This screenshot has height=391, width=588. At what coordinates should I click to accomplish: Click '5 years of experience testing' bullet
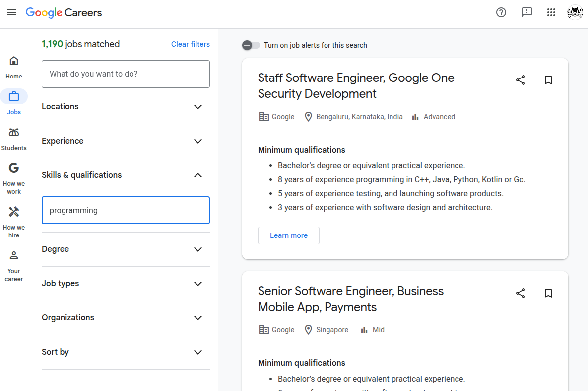(x=391, y=193)
